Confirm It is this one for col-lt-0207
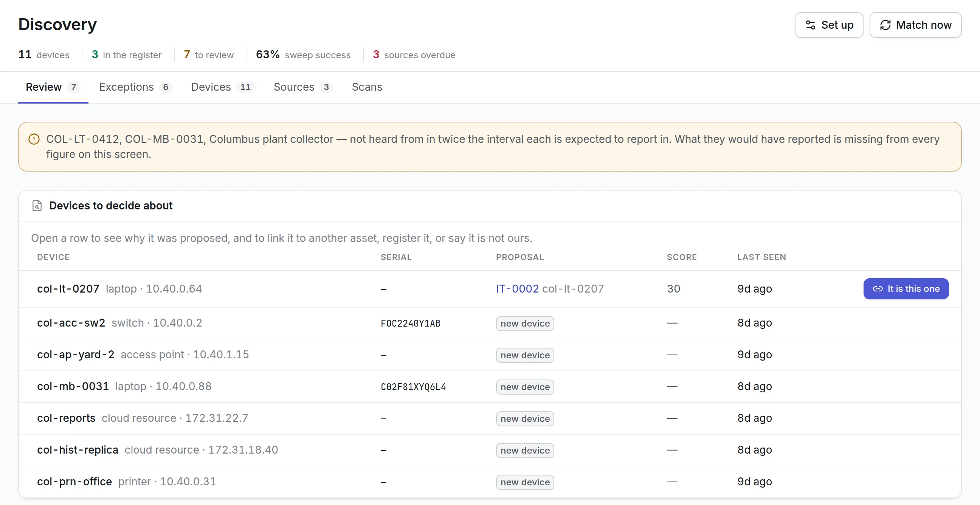Image resolution: width=980 pixels, height=505 pixels. (x=906, y=289)
